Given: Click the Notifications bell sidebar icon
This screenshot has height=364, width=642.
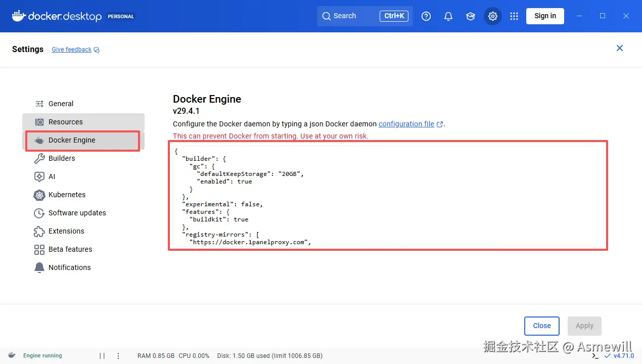Looking at the screenshot, I should pyautogui.click(x=39, y=267).
